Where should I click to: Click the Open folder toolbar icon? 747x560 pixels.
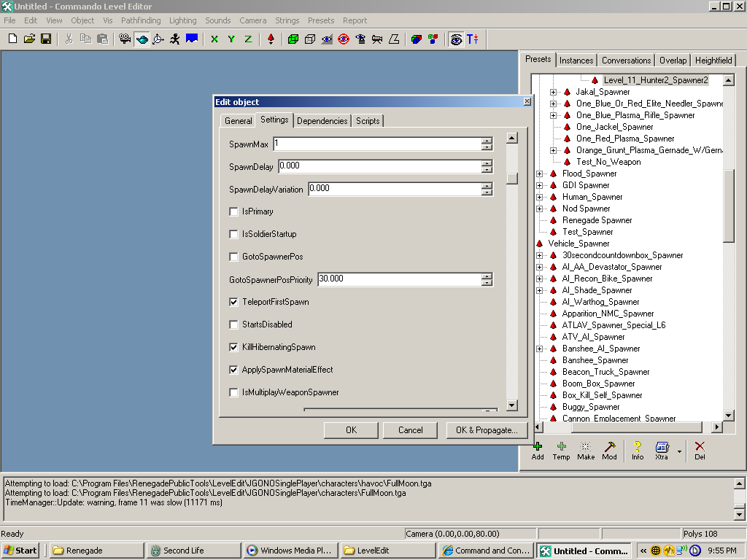[30, 39]
